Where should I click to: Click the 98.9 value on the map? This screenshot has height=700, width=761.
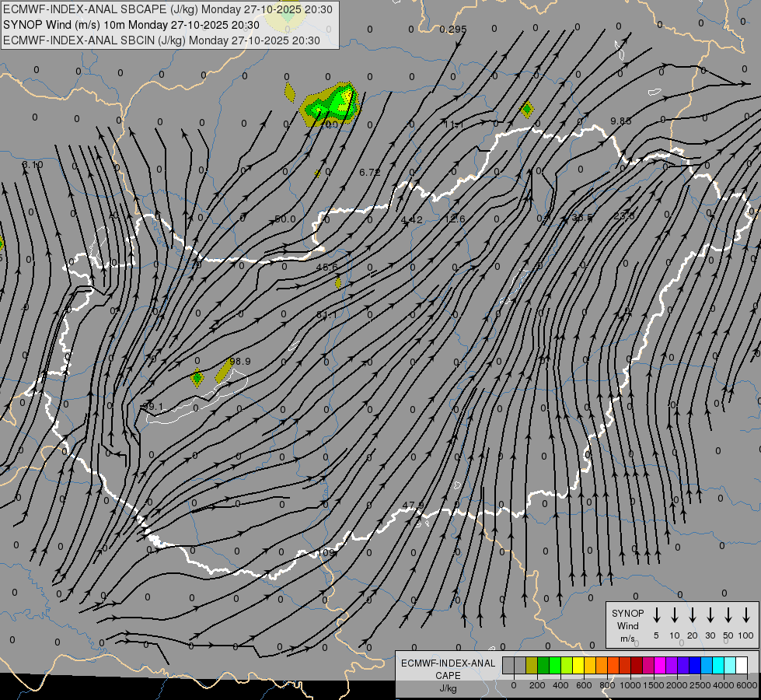click(x=240, y=362)
